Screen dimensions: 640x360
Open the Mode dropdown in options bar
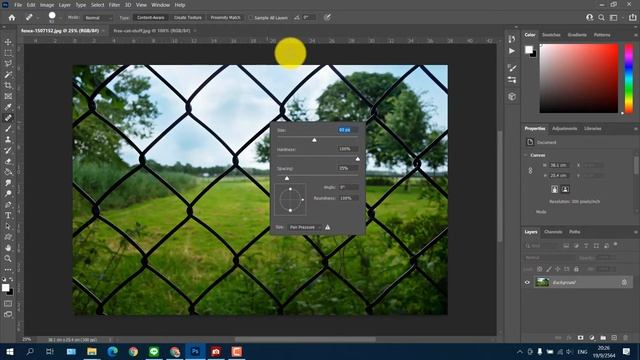(98, 18)
